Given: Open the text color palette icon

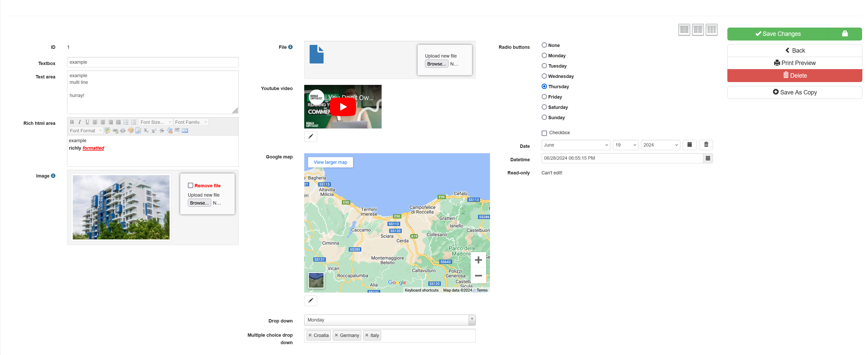Looking at the screenshot, I should pos(130,131).
